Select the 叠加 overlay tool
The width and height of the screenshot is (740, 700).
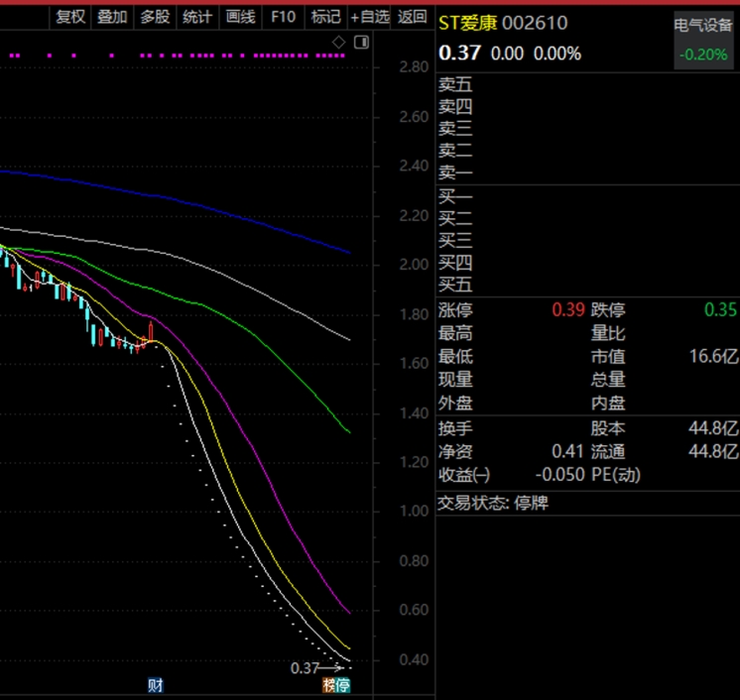click(112, 17)
